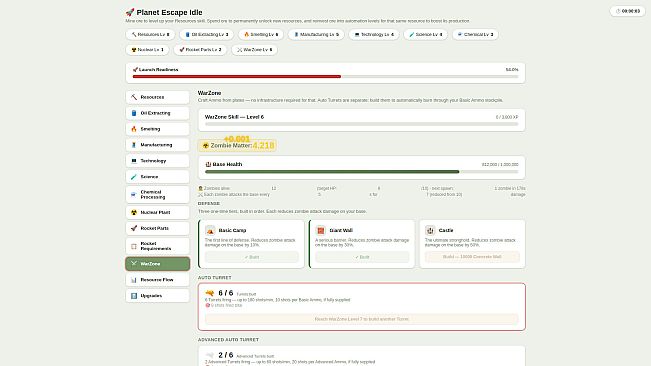This screenshot has height=366, width=651.
Task: Click the Basic Camp card title
Action: [232, 230]
